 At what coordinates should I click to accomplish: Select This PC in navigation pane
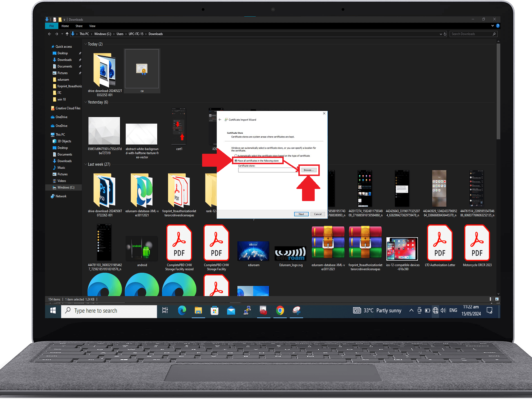click(x=60, y=135)
